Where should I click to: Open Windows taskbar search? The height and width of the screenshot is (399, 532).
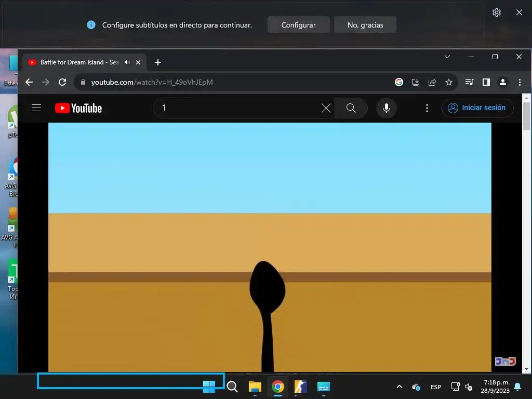232,387
